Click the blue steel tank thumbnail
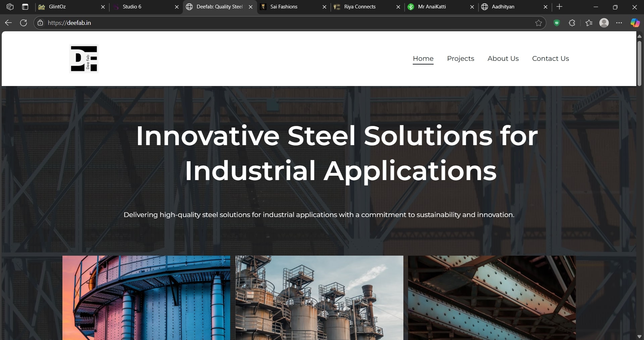This screenshot has height=340, width=644. click(x=146, y=298)
